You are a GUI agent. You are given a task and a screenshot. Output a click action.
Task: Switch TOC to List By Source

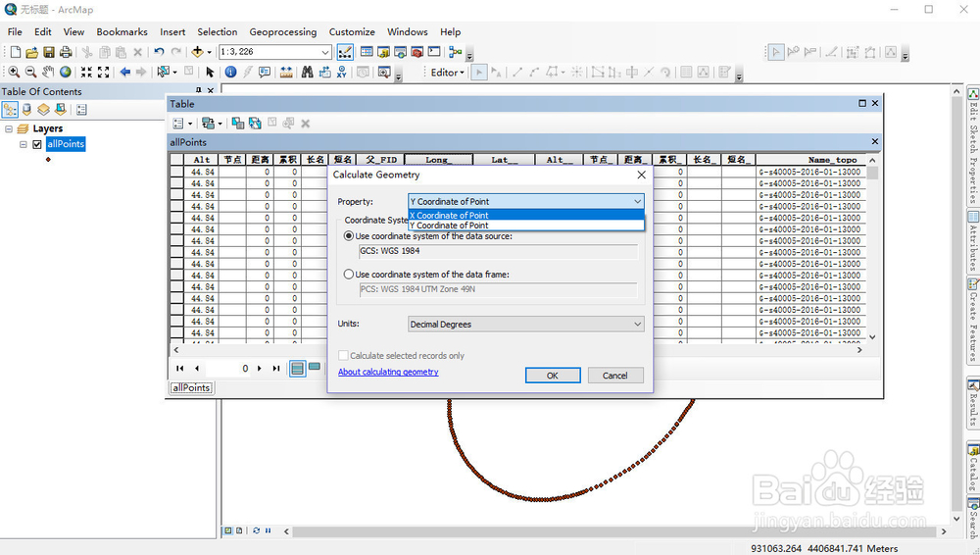(x=26, y=110)
